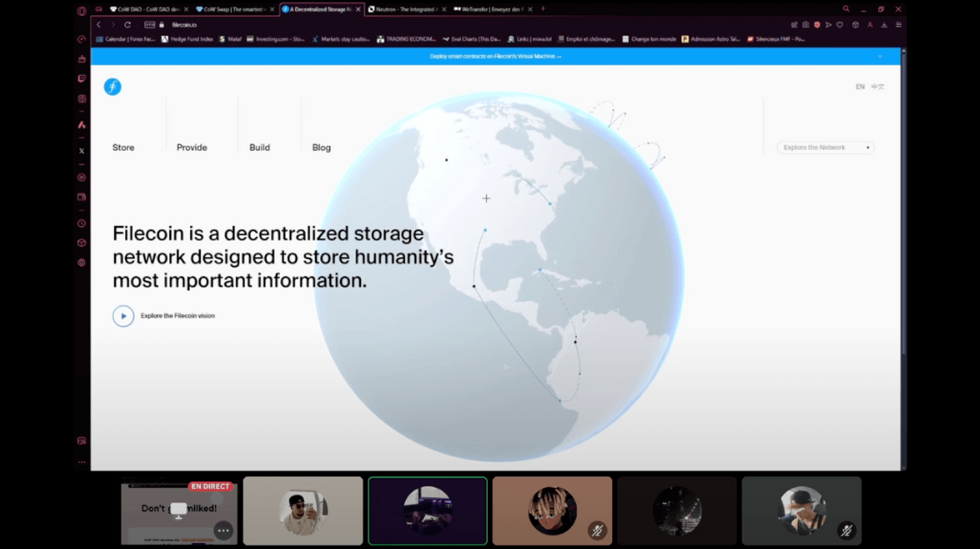Select EN language option
The width and height of the screenshot is (980, 549).
coord(860,87)
